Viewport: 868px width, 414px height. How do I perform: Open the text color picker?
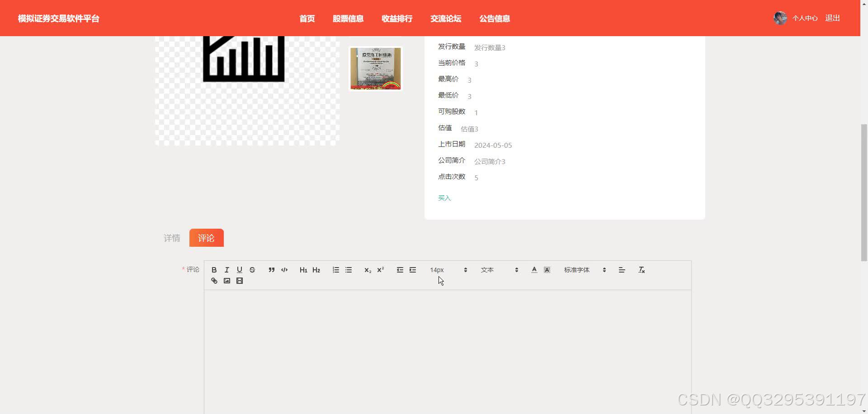[x=534, y=270]
